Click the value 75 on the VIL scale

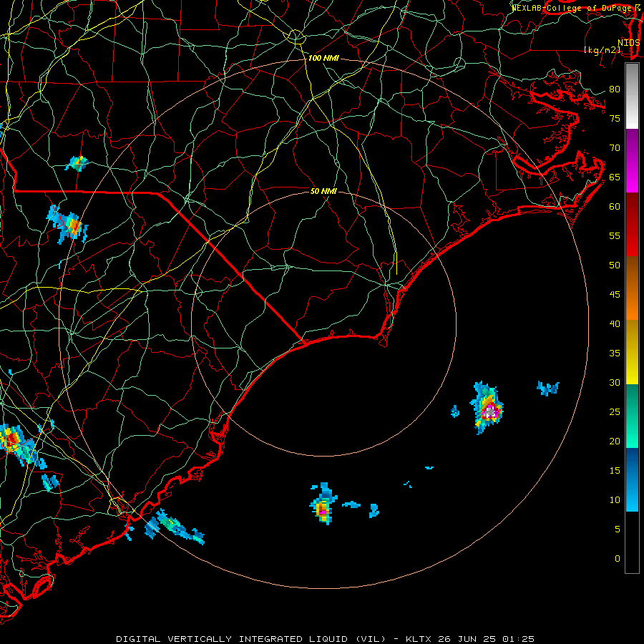(x=615, y=119)
